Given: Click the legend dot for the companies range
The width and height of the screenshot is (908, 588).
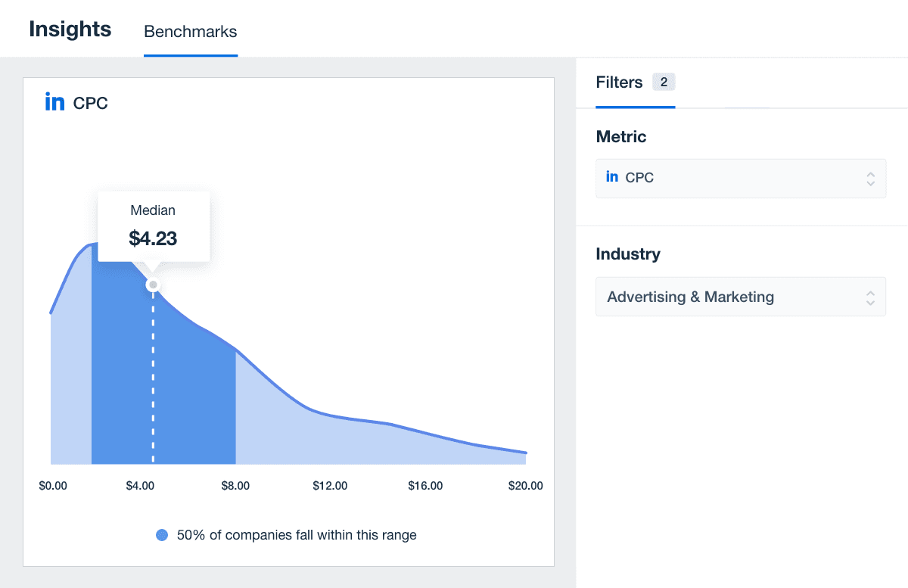Looking at the screenshot, I should click(x=162, y=535).
